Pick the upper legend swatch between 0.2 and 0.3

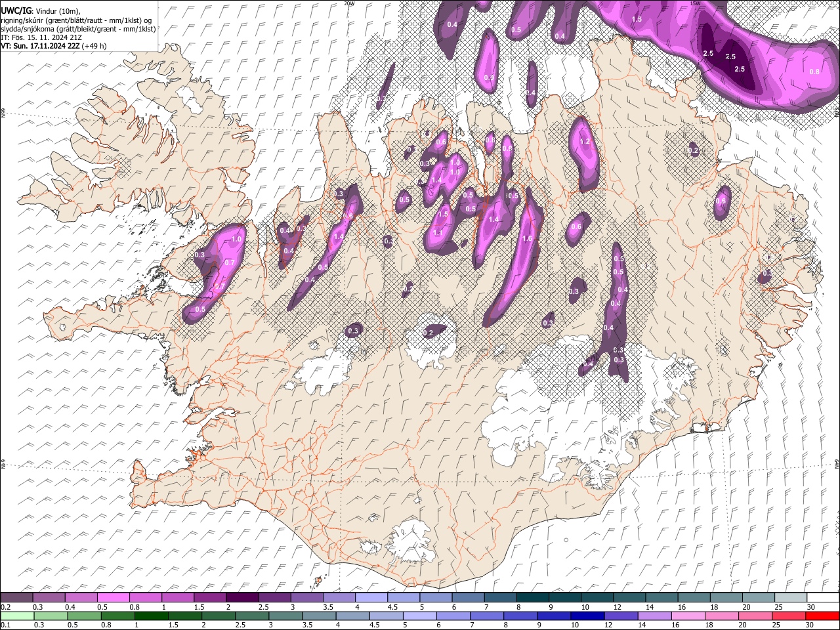(x=17, y=598)
